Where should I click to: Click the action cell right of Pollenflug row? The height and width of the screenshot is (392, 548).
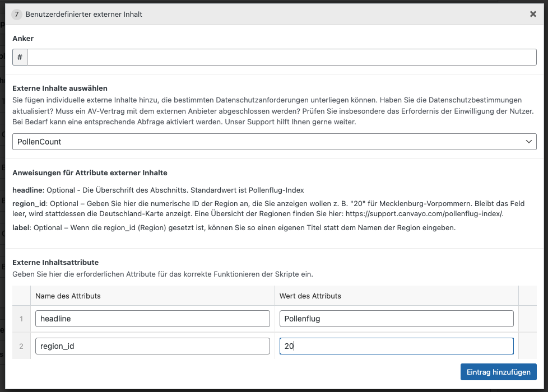point(527,319)
